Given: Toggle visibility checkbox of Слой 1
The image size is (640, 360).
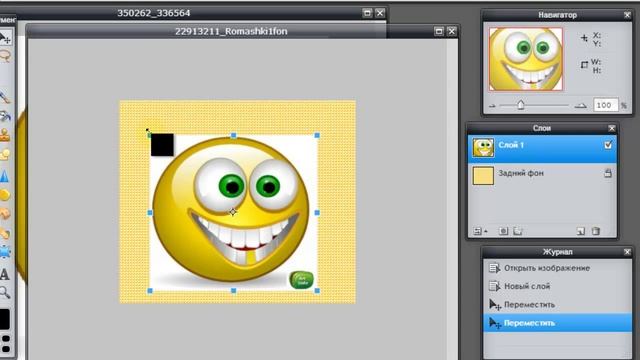Looking at the screenshot, I should pyautogui.click(x=608, y=145).
